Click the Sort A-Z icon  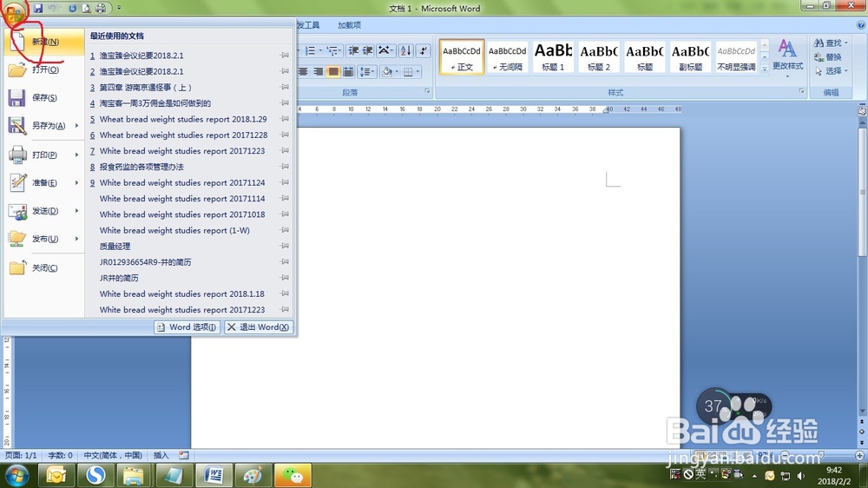[405, 51]
